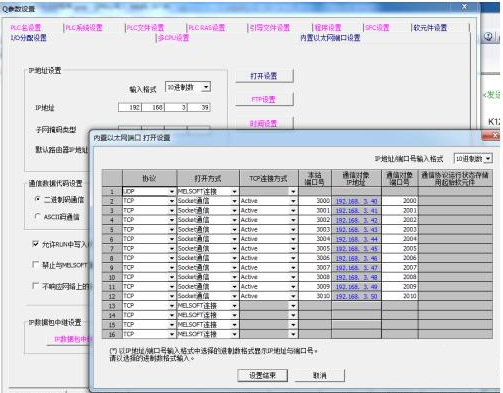Image resolution: width=503 pixels, height=393 pixels.
Task: Click row 2 local port number field 3000
Action: pos(315,201)
